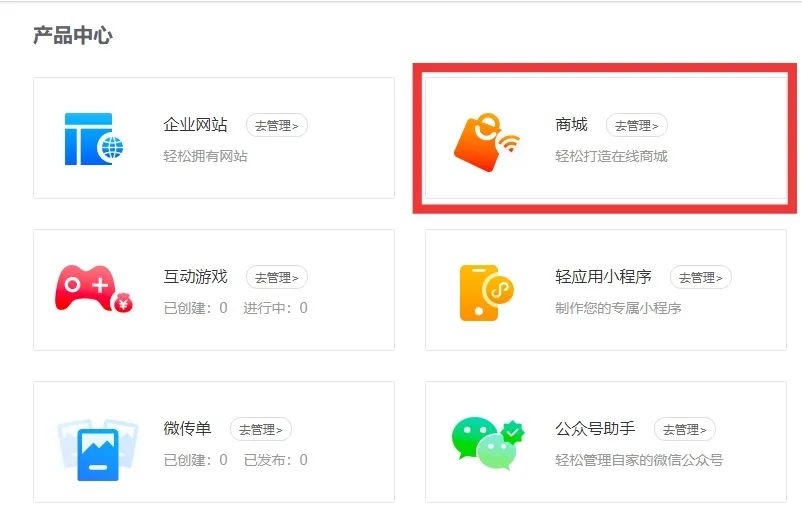Open 去管理 for 轻应用小程序
This screenshot has height=516, width=802.
[x=700, y=277]
